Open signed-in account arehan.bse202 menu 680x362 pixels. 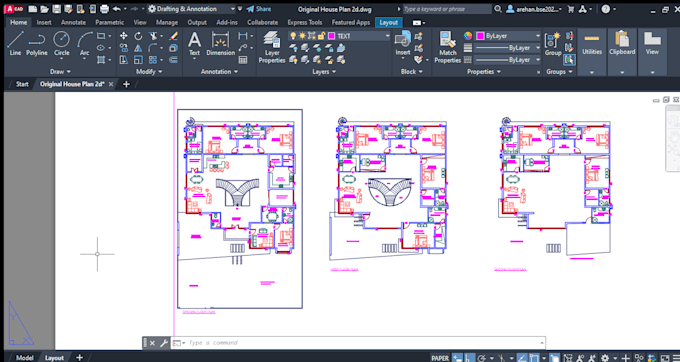535,9
